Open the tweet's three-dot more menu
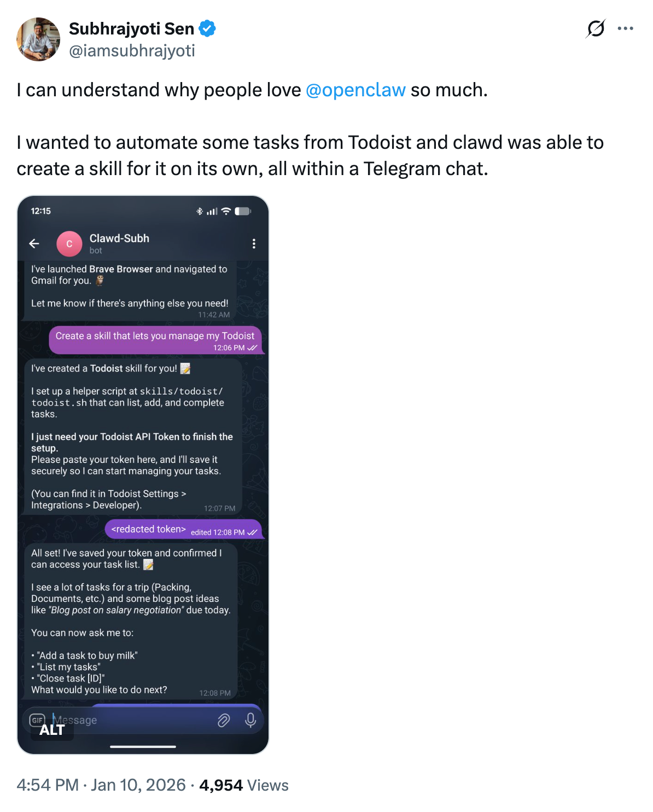Viewport: 653px width, 812px height. pyautogui.click(x=625, y=28)
